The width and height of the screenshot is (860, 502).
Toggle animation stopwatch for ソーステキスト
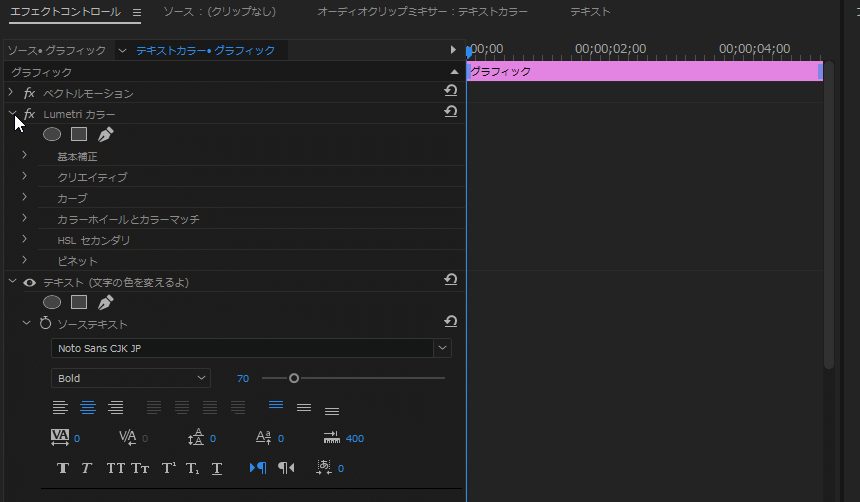(46, 324)
